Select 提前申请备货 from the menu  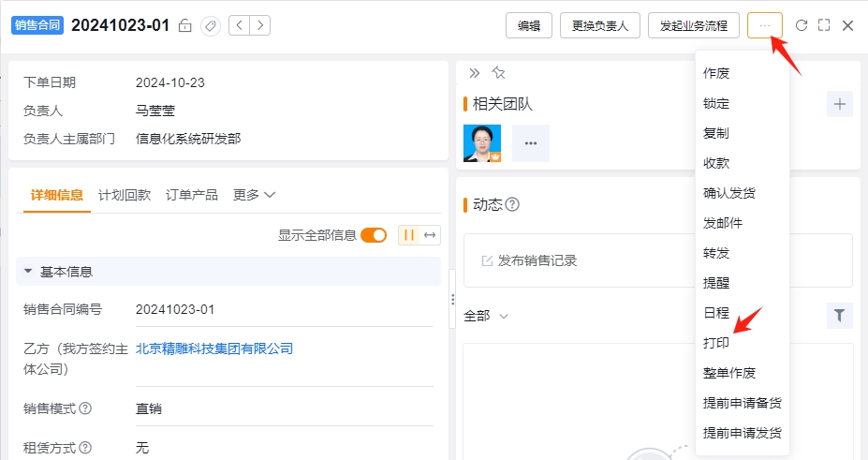pyautogui.click(x=743, y=403)
